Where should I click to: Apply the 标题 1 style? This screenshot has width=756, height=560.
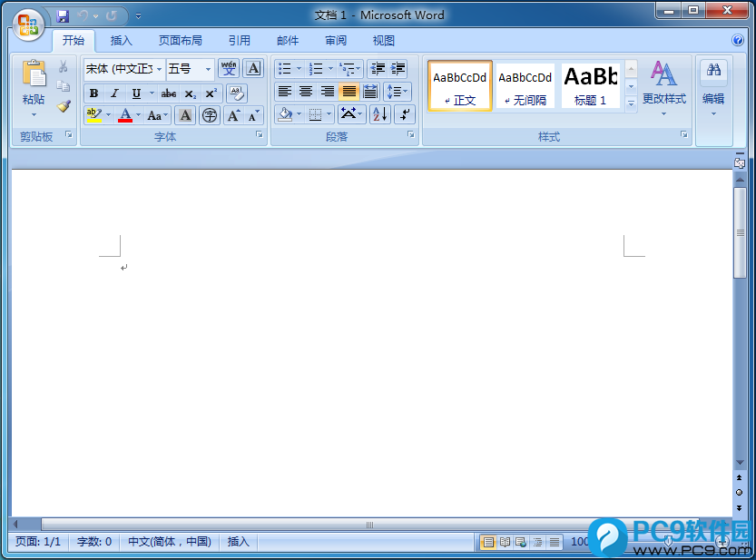[x=590, y=86]
